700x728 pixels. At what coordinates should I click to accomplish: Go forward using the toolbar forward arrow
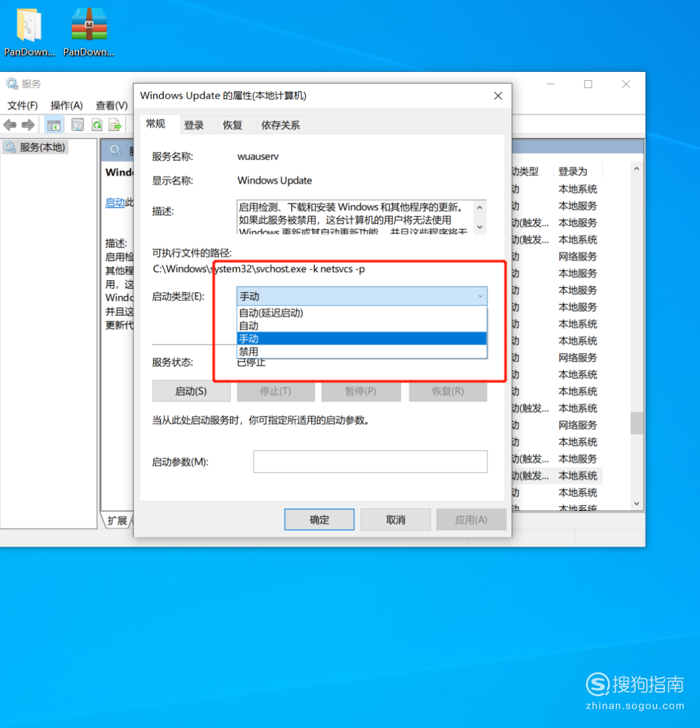[x=29, y=124]
